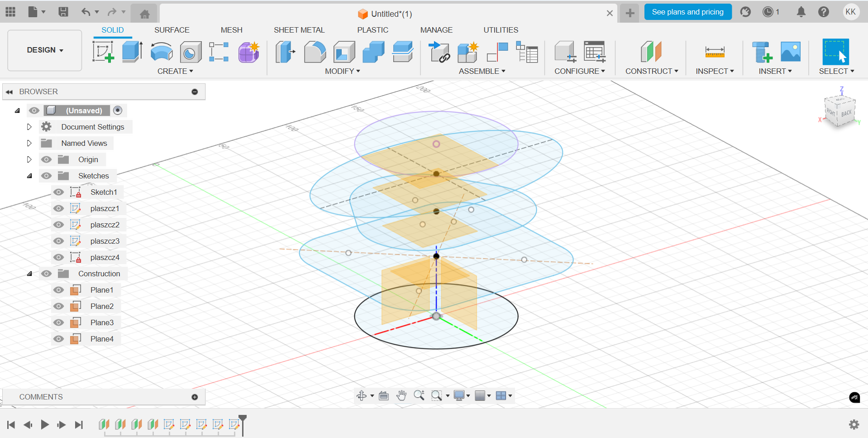Expand the COMMENTS panel plus button
This screenshot has width=868, height=438.
195,397
